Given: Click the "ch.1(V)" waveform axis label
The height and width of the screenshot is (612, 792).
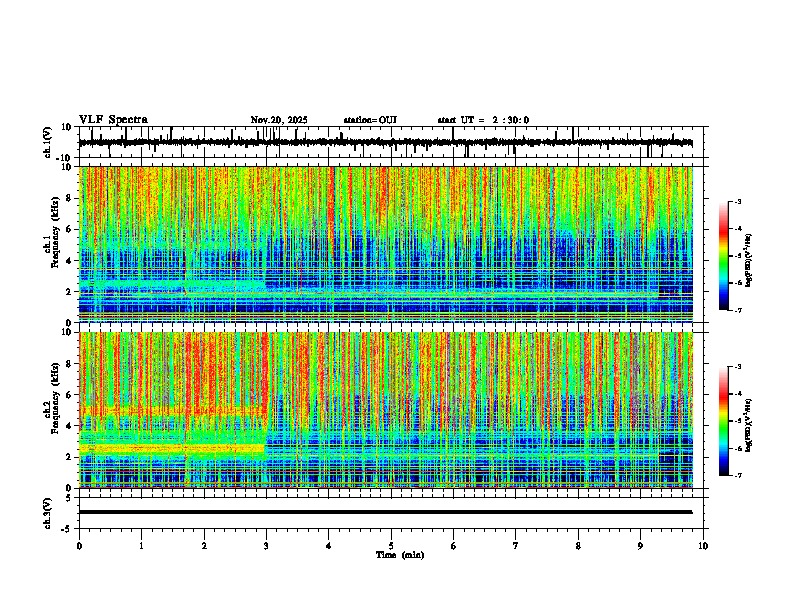Looking at the screenshot, I should pyautogui.click(x=48, y=142).
